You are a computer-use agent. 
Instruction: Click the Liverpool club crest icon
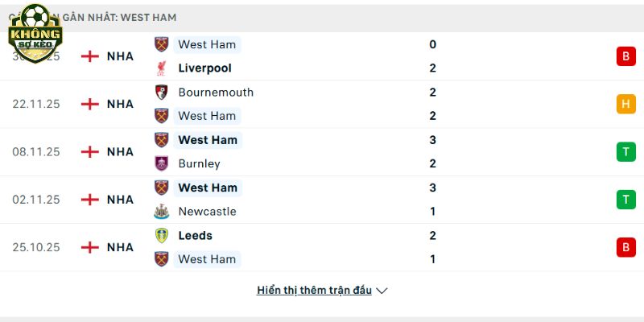coord(162,68)
